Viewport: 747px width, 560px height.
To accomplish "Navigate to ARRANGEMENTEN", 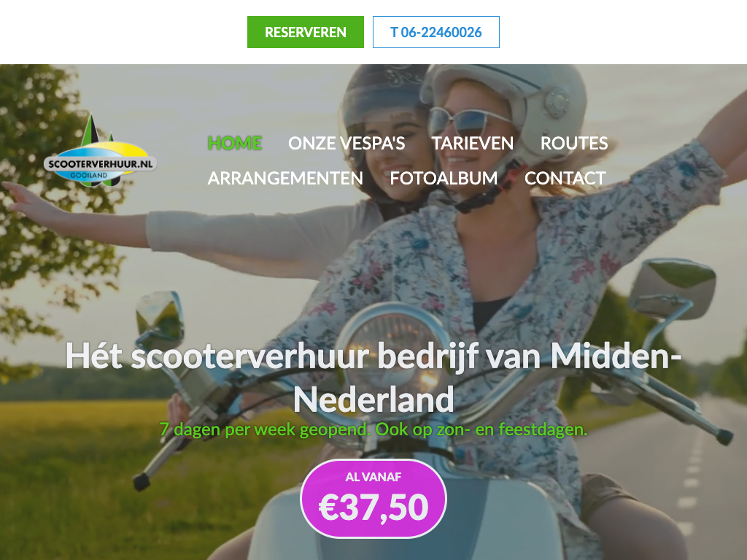I will tap(285, 178).
